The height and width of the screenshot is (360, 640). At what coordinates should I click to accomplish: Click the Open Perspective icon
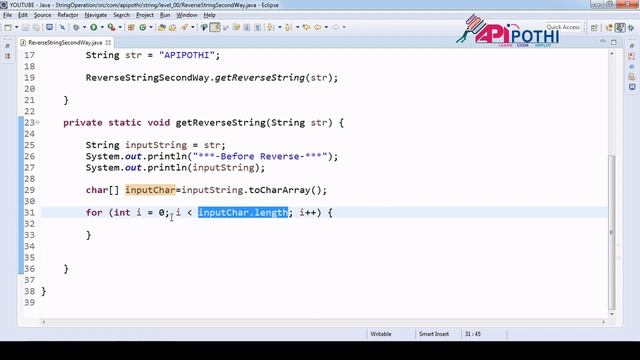click(594, 27)
